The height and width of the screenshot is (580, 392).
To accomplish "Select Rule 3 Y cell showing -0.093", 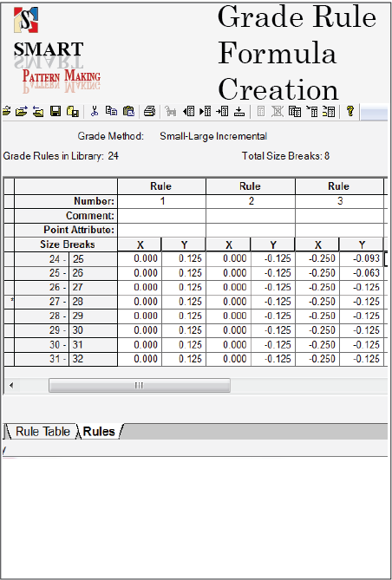I will (x=362, y=259).
